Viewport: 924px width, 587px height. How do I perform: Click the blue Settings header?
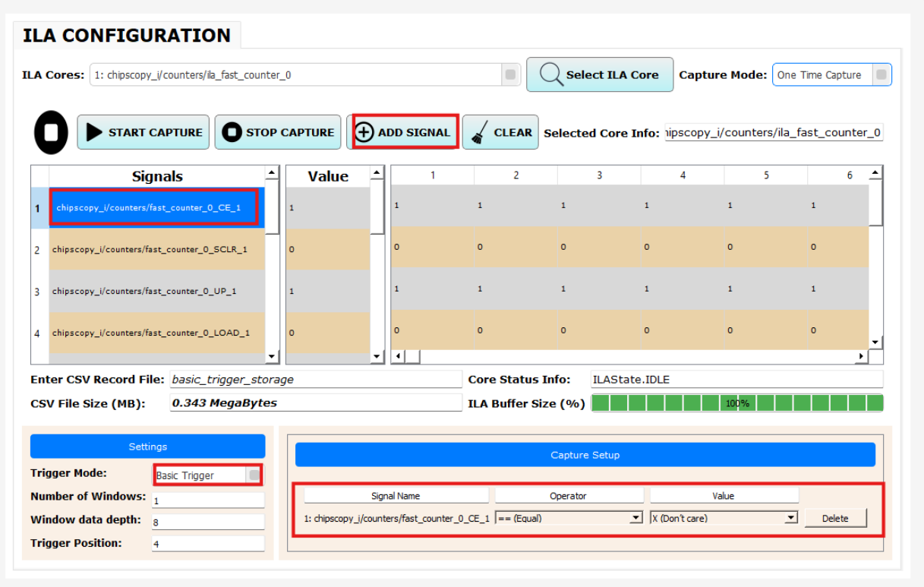pyautogui.click(x=147, y=447)
